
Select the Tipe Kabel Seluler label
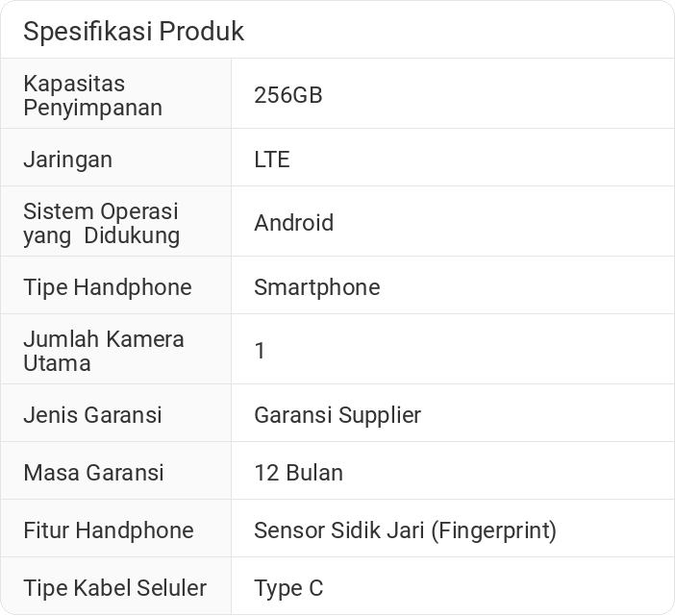(114, 588)
